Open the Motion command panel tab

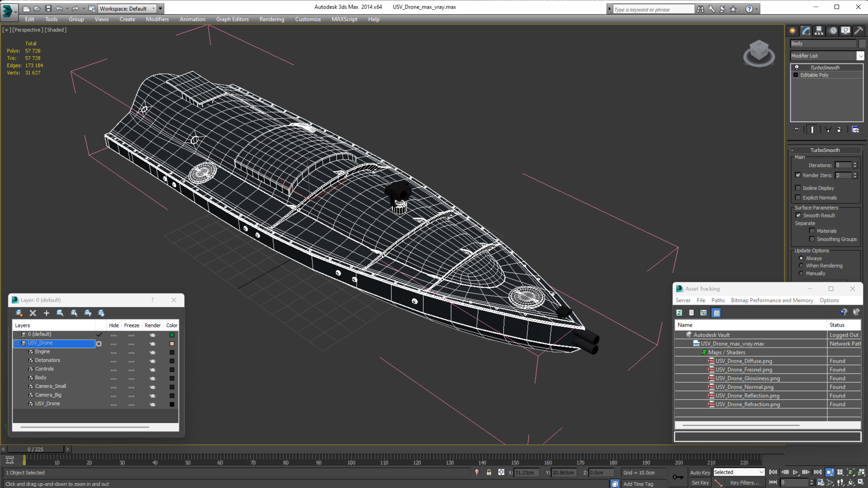[833, 31]
